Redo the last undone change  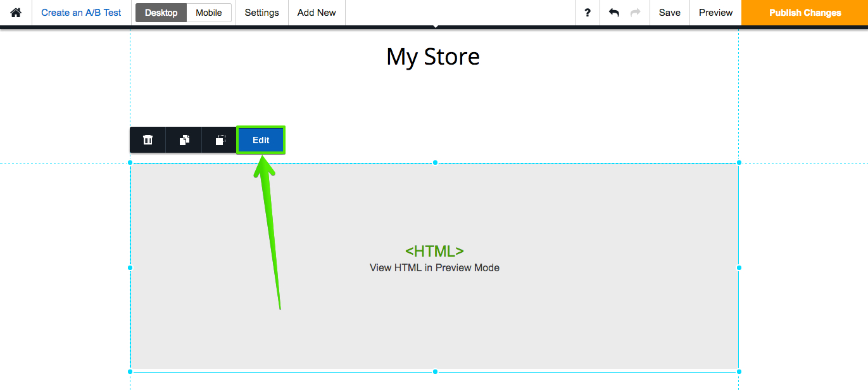tap(636, 13)
